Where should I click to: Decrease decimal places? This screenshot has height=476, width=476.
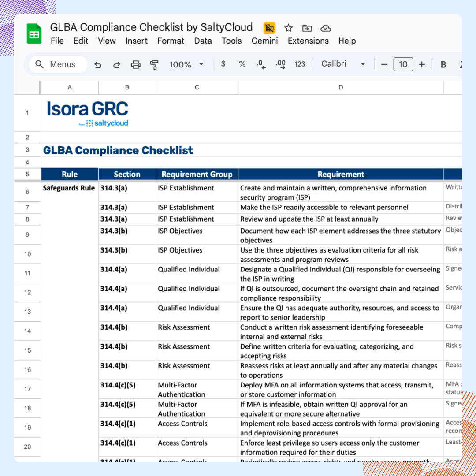click(261, 64)
